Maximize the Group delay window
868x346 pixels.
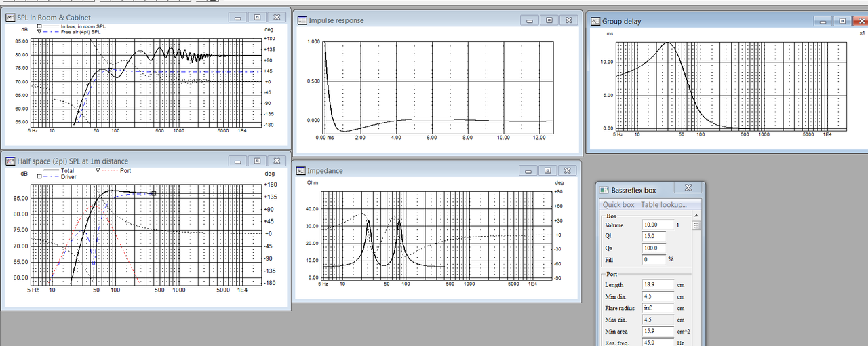842,21
